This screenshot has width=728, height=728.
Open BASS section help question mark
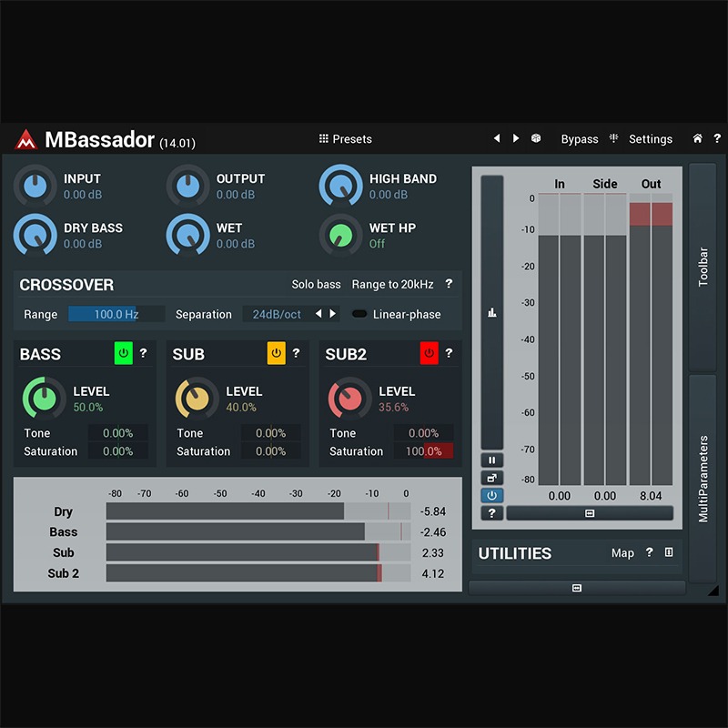144,353
